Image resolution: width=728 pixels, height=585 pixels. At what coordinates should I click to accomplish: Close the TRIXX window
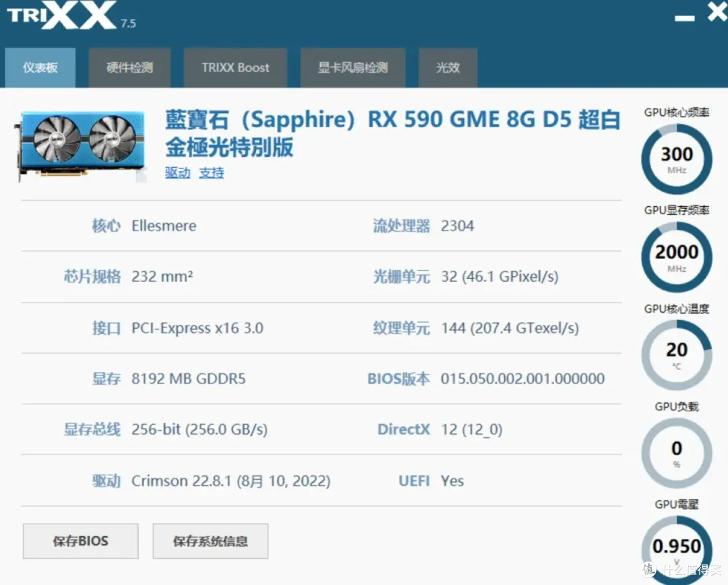[718, 11]
